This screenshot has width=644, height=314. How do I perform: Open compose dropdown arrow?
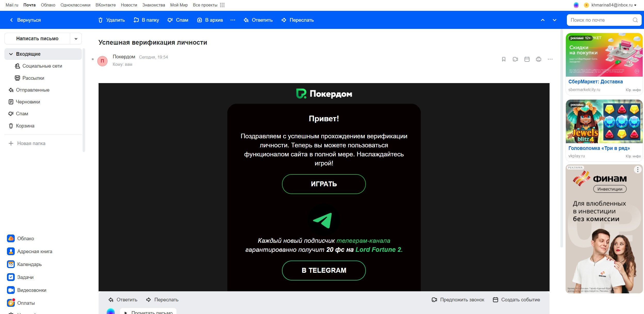(x=76, y=38)
